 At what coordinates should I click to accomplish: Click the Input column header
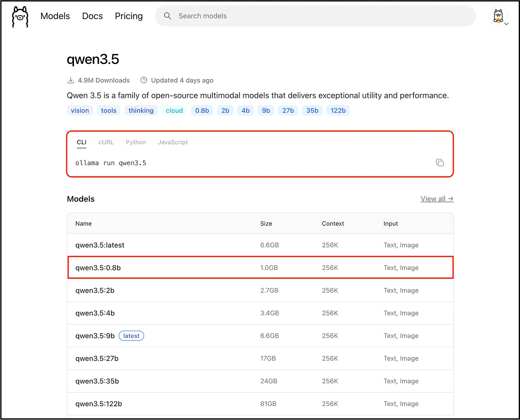click(x=391, y=224)
